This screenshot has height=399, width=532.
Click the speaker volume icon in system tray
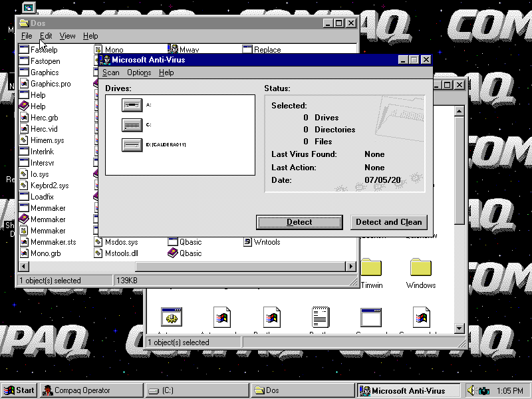(471, 390)
